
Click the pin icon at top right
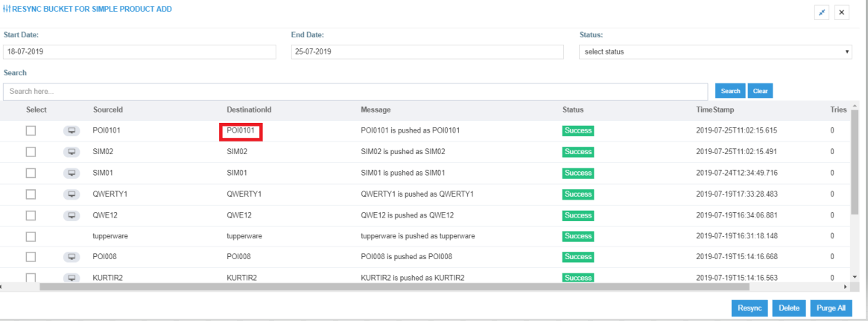(823, 13)
